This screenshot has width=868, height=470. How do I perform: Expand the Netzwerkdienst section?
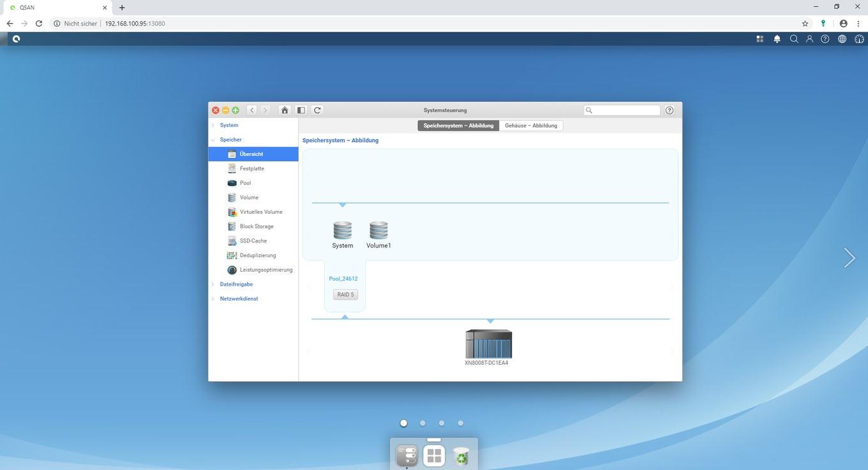pos(213,298)
